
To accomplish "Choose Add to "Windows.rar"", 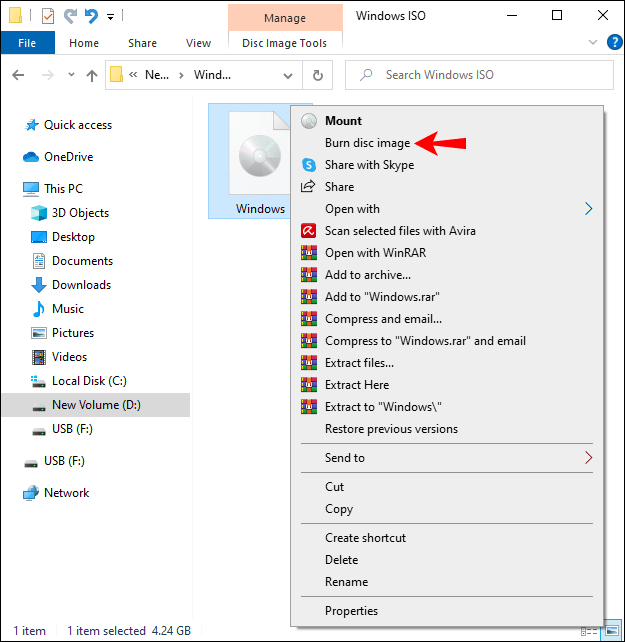I will (447, 297).
